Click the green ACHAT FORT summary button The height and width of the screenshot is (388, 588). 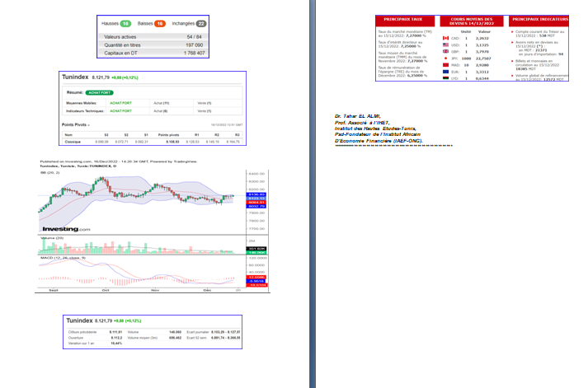click(99, 92)
